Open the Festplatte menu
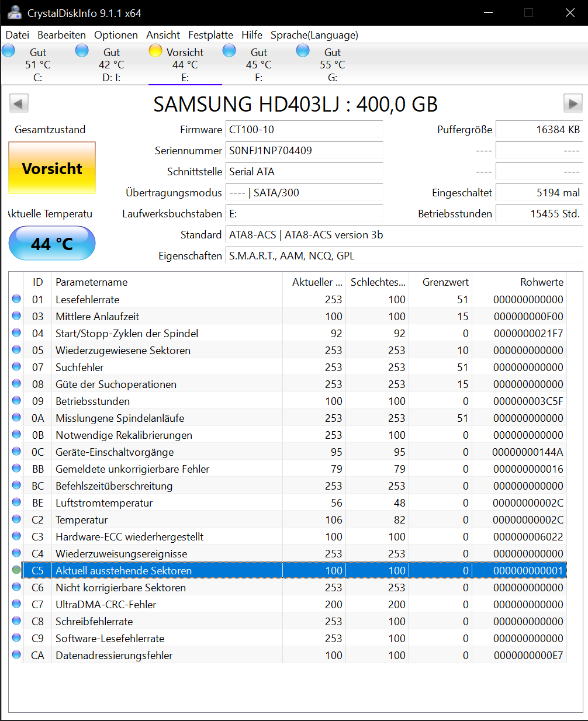This screenshot has height=721, width=588. [x=210, y=35]
